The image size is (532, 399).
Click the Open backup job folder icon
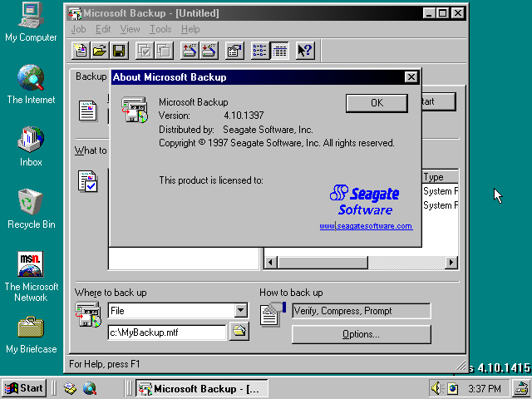[x=100, y=51]
